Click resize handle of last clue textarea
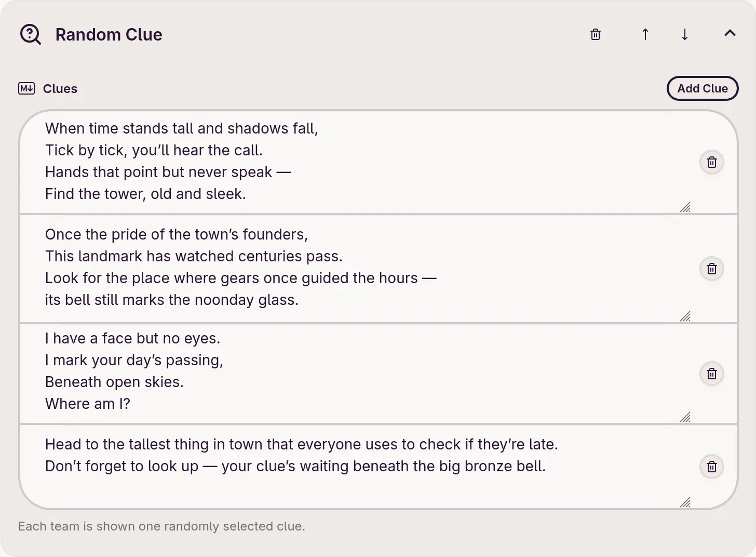The height and width of the screenshot is (557, 756). pyautogui.click(x=685, y=502)
